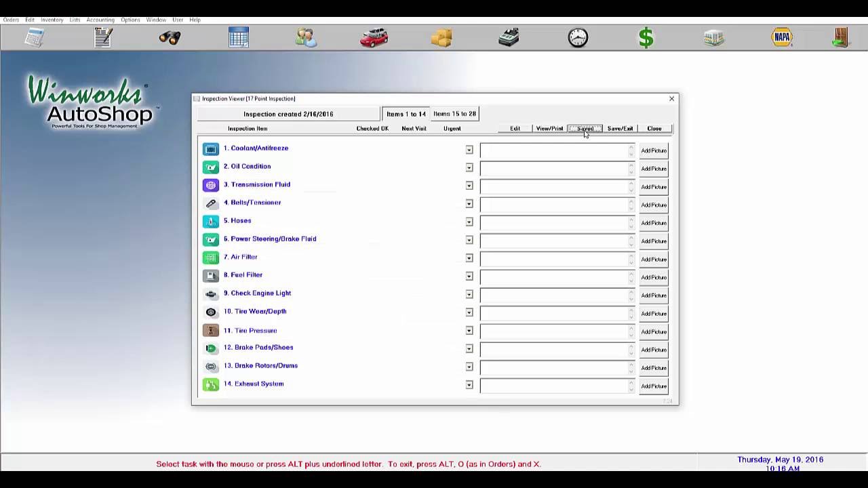The height and width of the screenshot is (488, 868).
Task: Add Picture for Oil Condition row
Action: point(654,169)
